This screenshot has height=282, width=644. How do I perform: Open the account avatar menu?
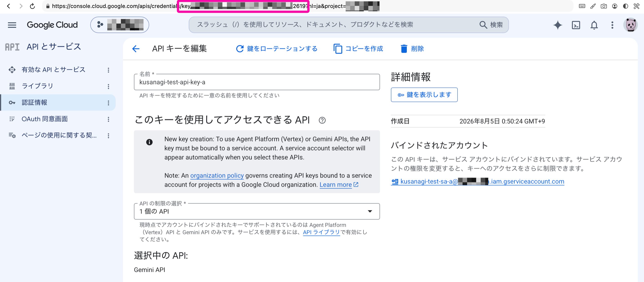[x=631, y=25]
